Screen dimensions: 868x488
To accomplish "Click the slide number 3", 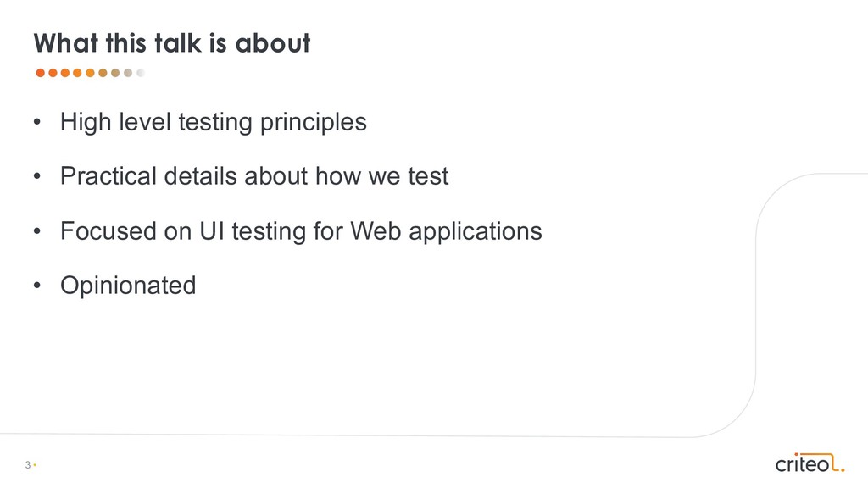I will pos(28,465).
